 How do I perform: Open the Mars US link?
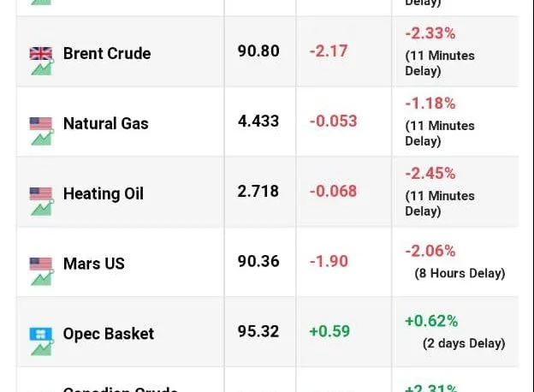click(x=94, y=264)
